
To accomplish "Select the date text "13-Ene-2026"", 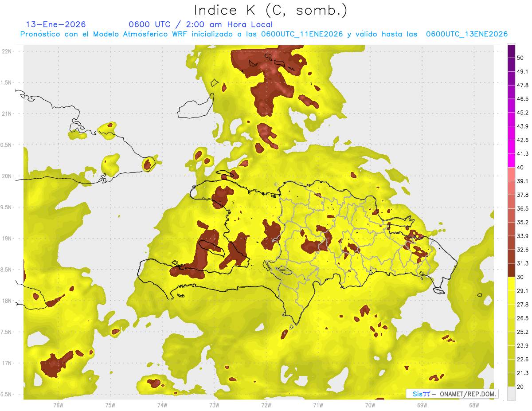I will click(56, 24).
